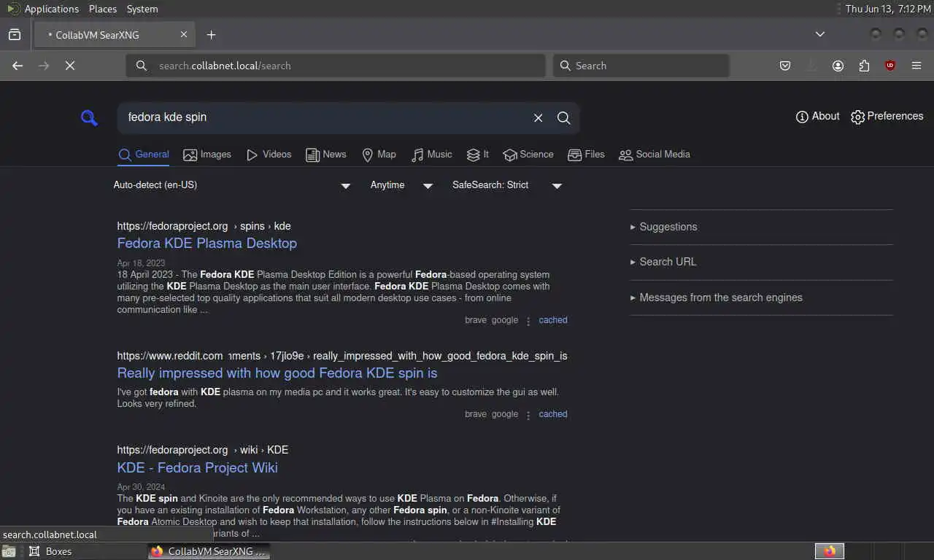The width and height of the screenshot is (934, 560).
Task: Open the SafeSearch: Strict dropdown
Action: (507, 185)
